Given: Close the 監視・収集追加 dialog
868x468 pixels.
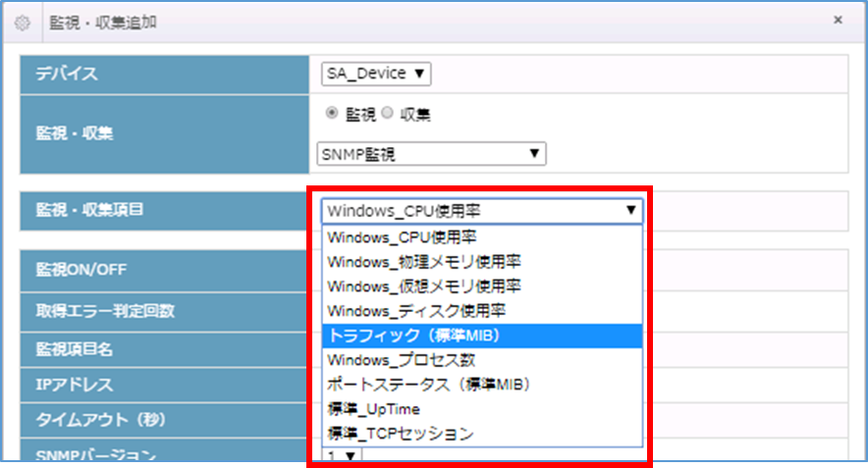Looking at the screenshot, I should [x=838, y=20].
